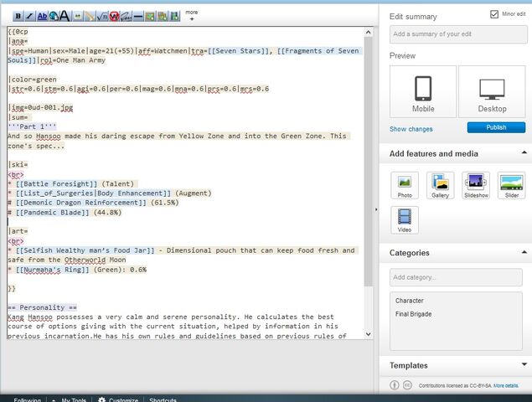
Task: Click the media file link feather icon
Action: [90, 16]
